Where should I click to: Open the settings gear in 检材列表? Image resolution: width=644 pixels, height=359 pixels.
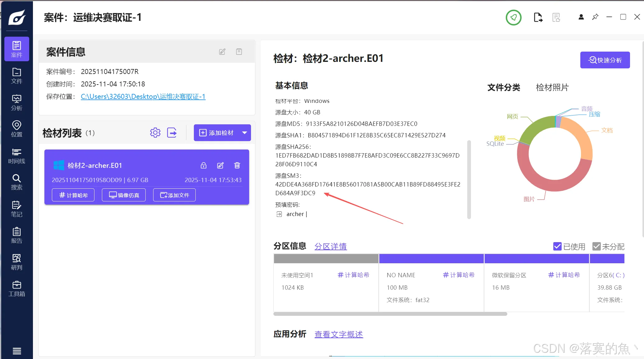pos(155,132)
